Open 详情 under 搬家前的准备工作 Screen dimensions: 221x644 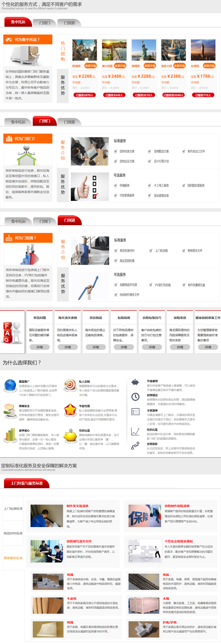click(x=208, y=347)
